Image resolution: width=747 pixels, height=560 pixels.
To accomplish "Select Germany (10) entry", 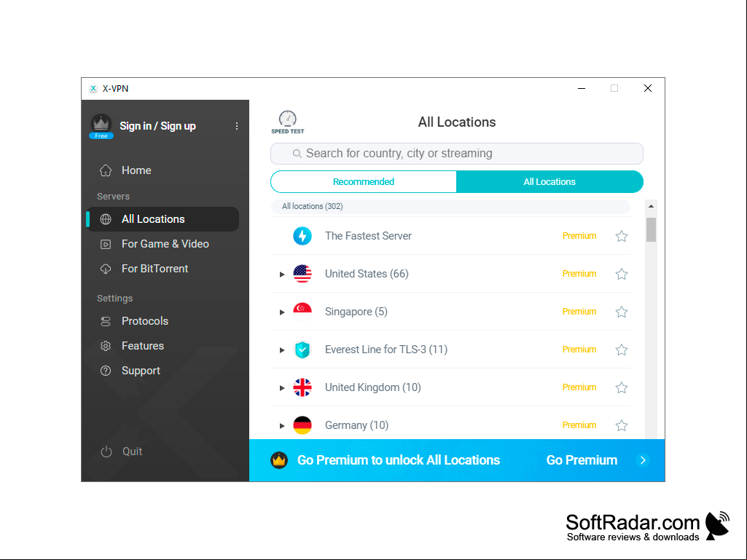I will (357, 425).
